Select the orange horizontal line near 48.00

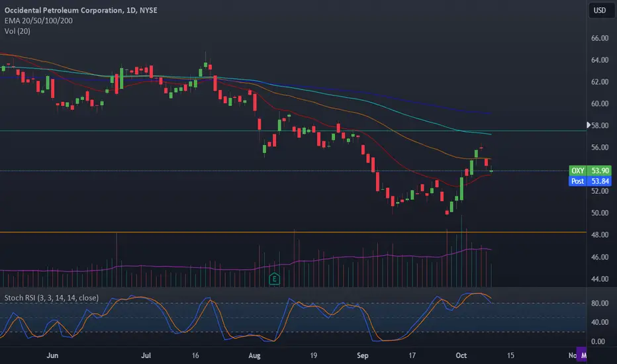click(x=293, y=232)
